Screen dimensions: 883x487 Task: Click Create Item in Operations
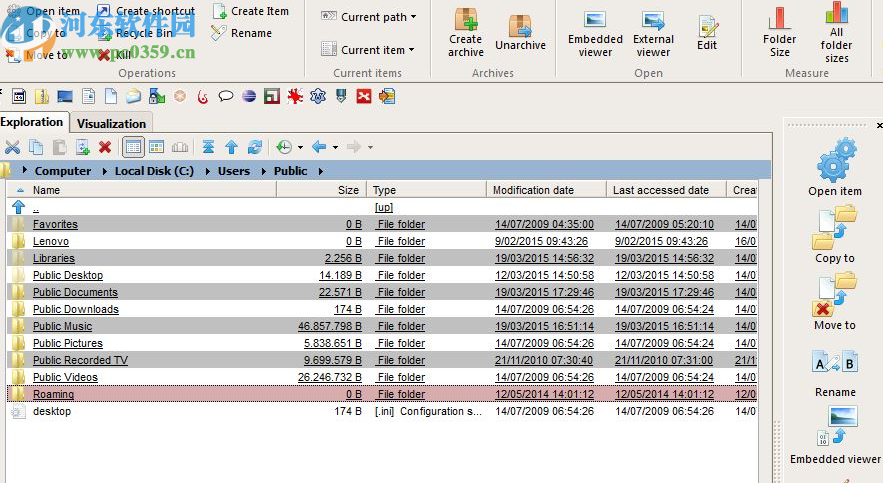pos(251,11)
